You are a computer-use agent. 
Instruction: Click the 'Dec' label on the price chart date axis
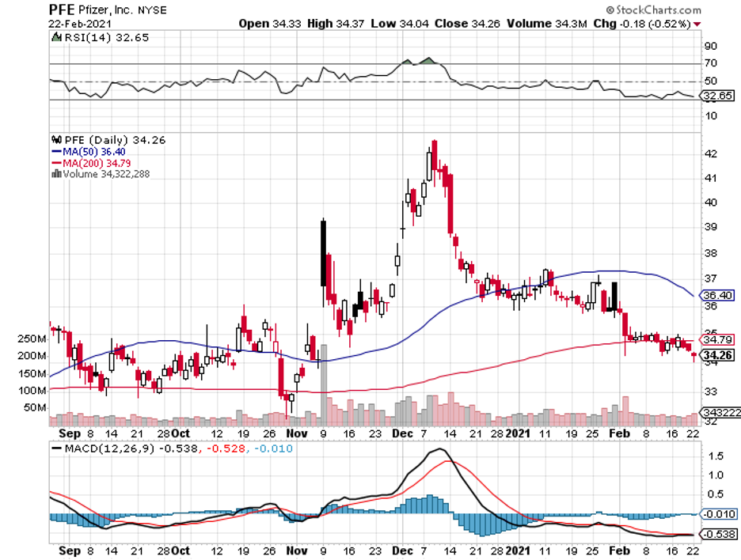pyautogui.click(x=402, y=433)
